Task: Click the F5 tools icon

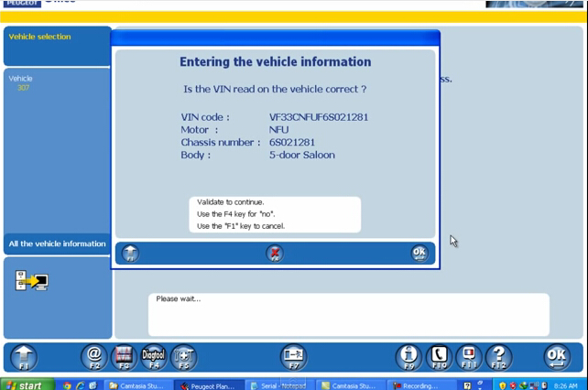Action: click(x=184, y=357)
